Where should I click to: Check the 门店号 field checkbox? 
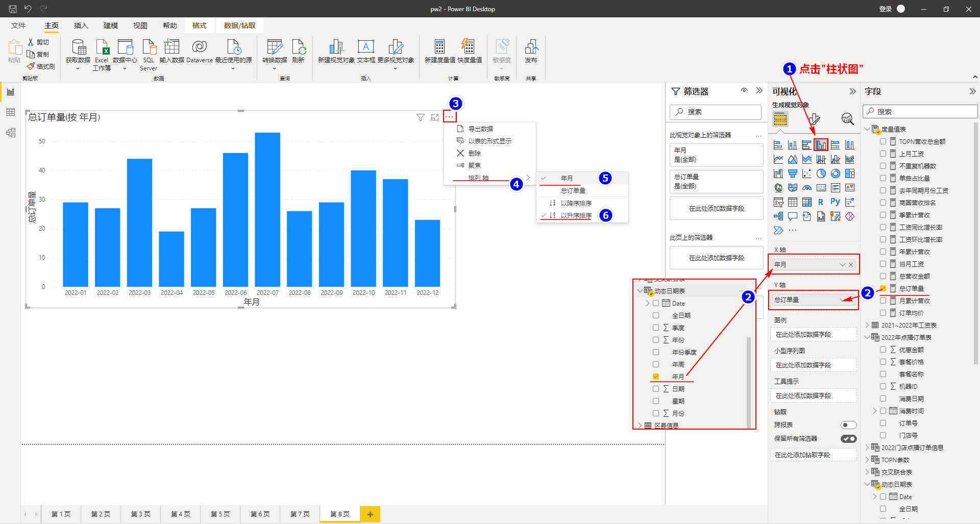pos(883,435)
